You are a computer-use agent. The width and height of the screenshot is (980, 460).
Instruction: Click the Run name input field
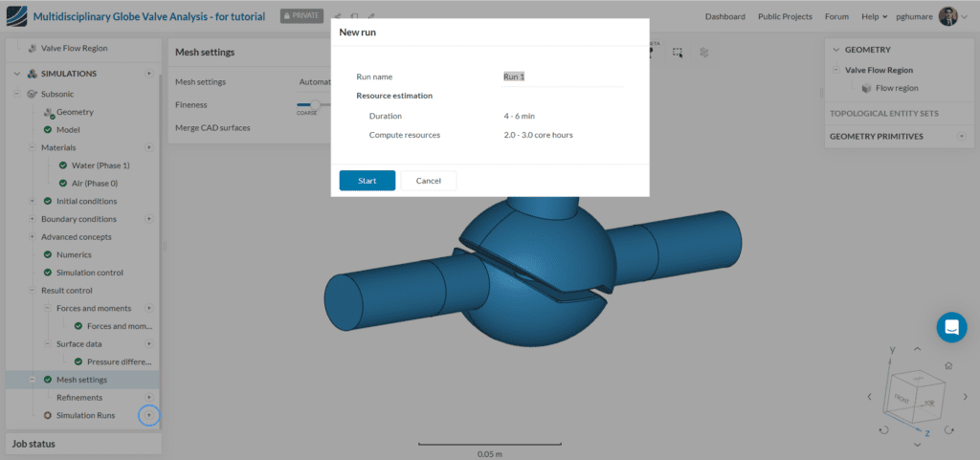point(562,77)
